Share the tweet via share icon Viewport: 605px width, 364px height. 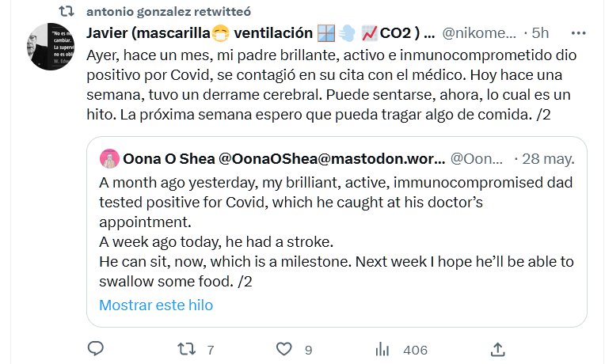498,349
